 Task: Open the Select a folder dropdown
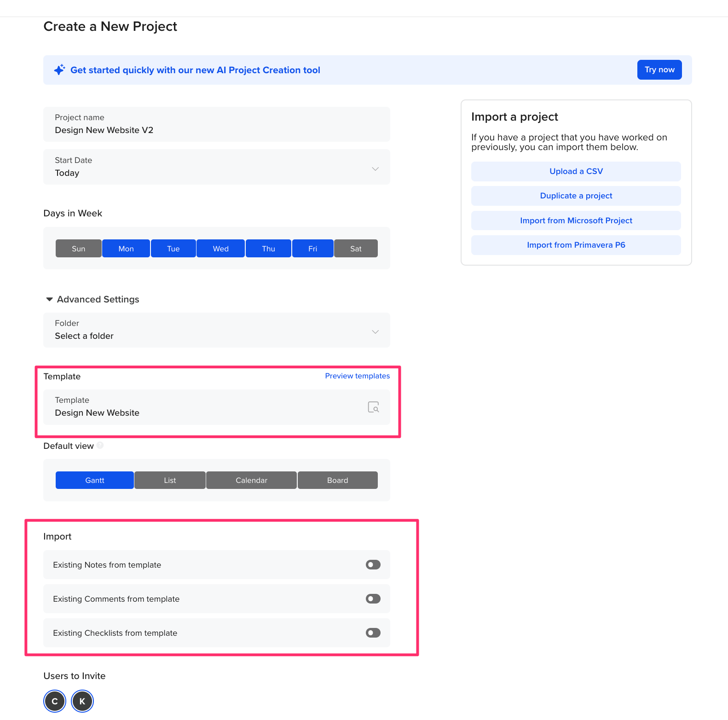[x=217, y=330]
